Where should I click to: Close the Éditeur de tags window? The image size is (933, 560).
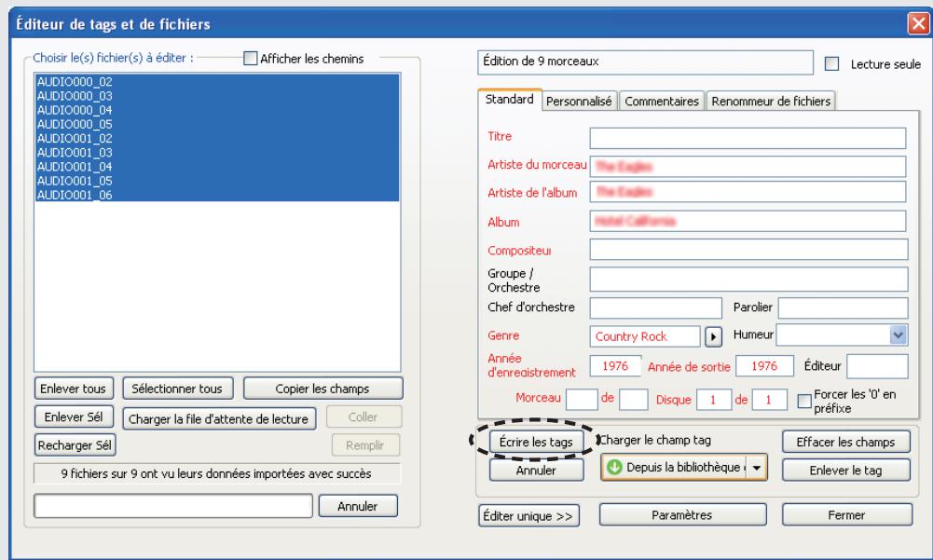click(x=918, y=23)
